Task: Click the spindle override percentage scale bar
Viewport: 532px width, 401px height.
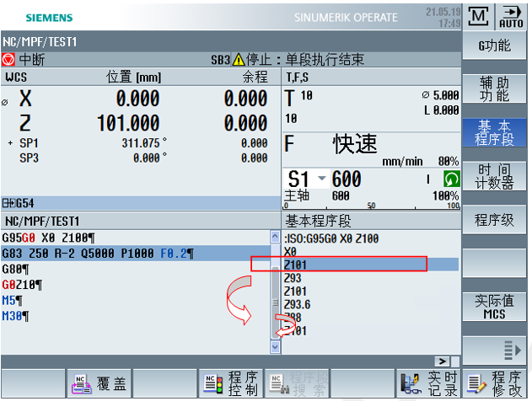Action: click(372, 206)
